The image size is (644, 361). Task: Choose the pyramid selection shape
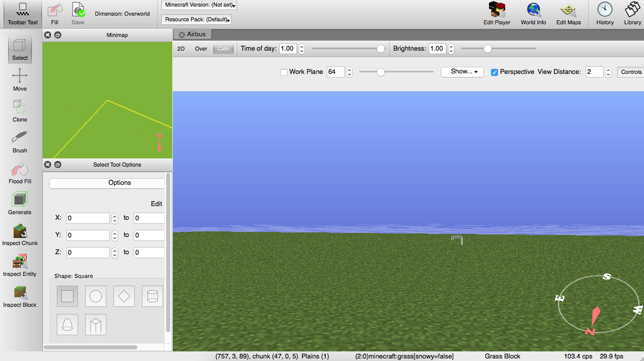click(x=96, y=325)
